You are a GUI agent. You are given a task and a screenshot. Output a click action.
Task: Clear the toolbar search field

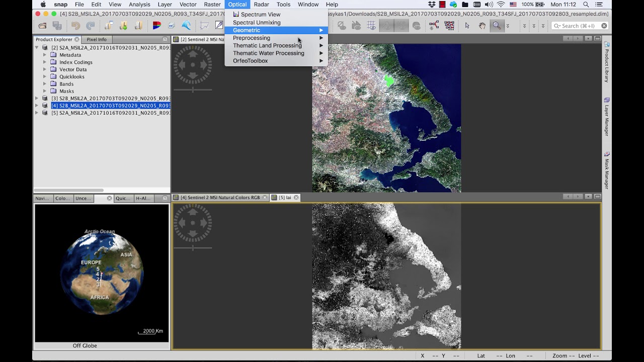(604, 26)
